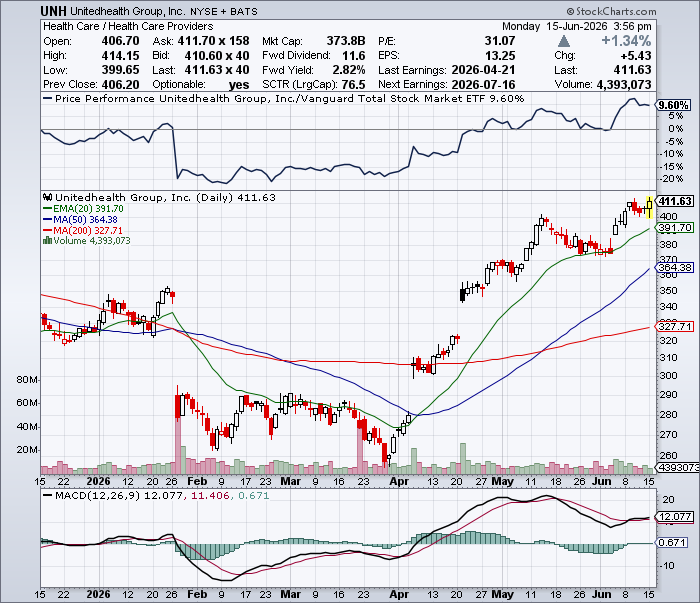Click the volume bars icon in legend

coord(47,241)
